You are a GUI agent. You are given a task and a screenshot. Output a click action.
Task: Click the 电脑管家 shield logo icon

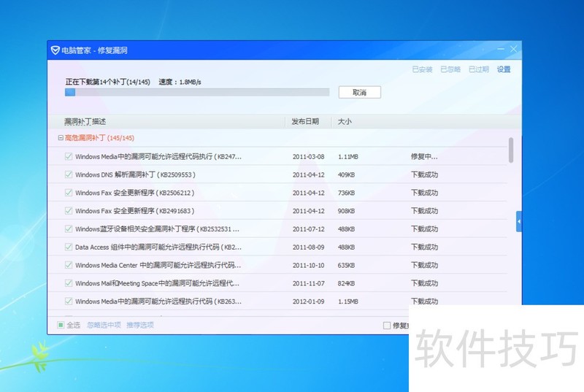click(x=55, y=50)
